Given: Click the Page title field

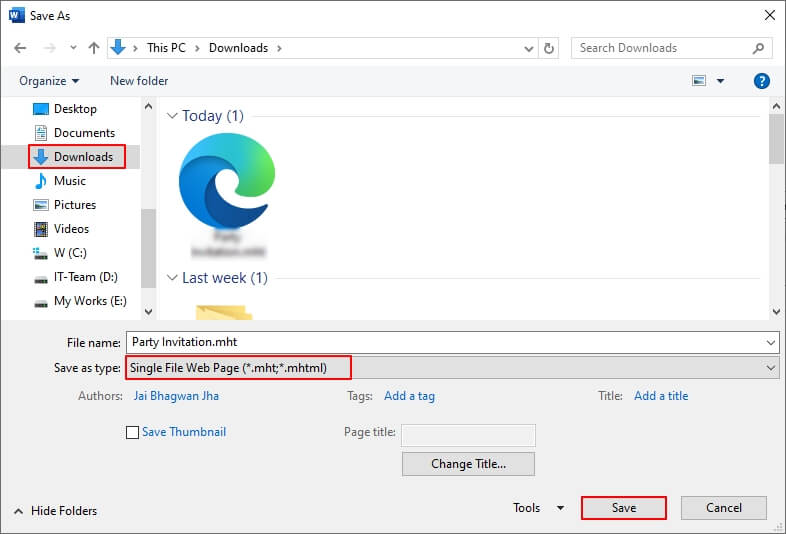Looking at the screenshot, I should coord(468,435).
